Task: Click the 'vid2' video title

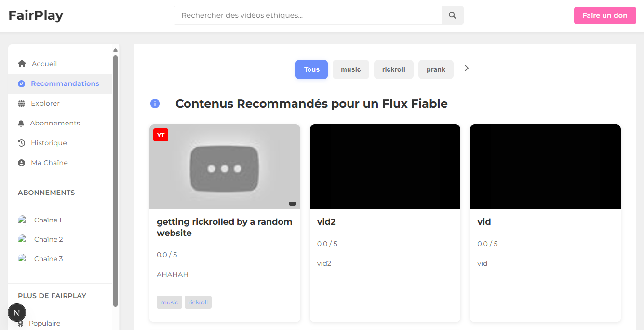Action: [x=326, y=222]
